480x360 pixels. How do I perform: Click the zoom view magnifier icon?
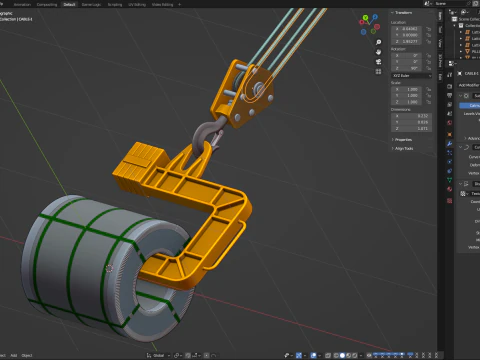tap(378, 42)
